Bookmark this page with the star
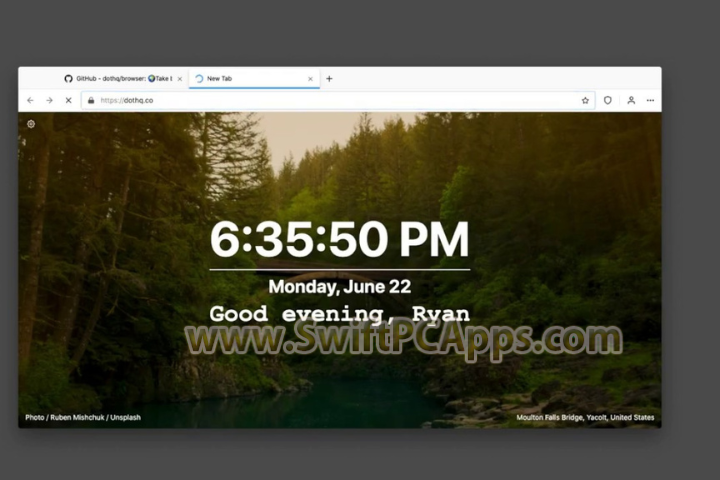720x480 pixels. 585,100
